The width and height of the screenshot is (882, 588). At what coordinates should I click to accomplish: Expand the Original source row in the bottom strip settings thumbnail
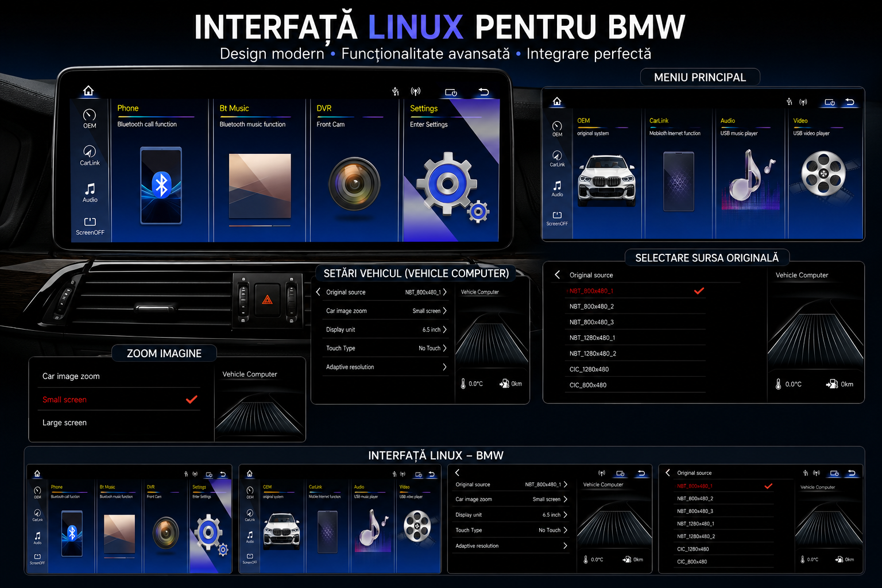point(511,484)
